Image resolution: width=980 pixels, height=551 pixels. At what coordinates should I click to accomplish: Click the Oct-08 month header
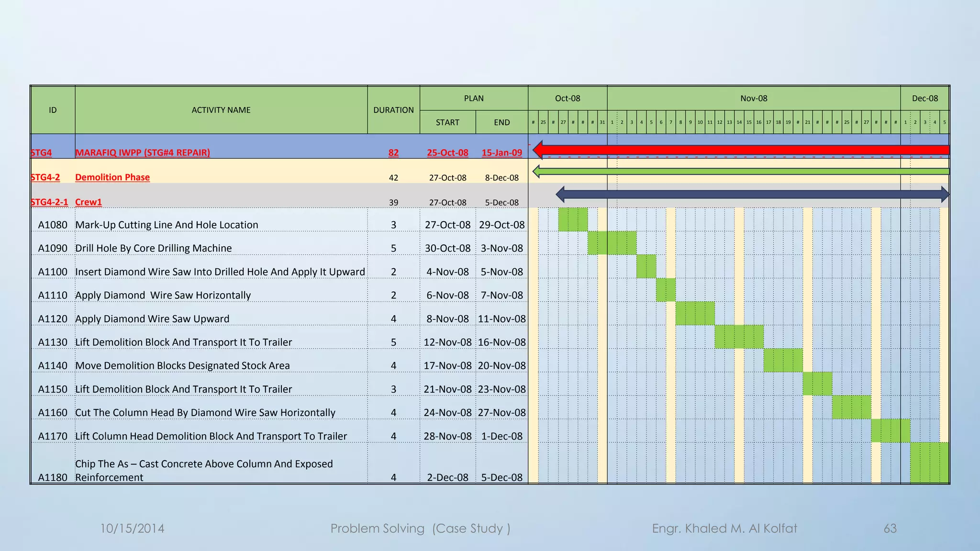coord(568,99)
